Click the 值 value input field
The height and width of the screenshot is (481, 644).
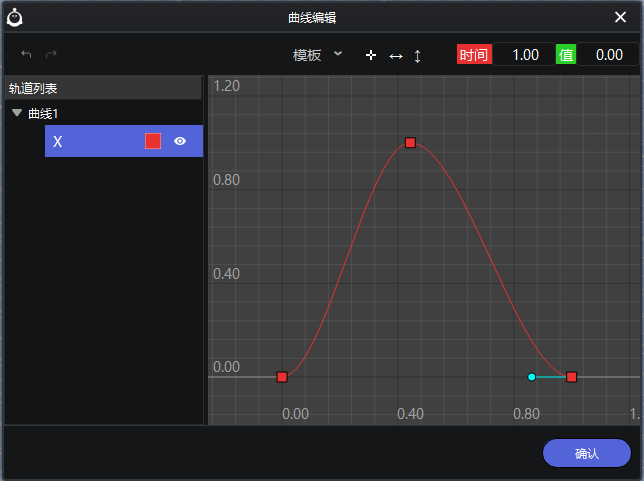(x=608, y=55)
